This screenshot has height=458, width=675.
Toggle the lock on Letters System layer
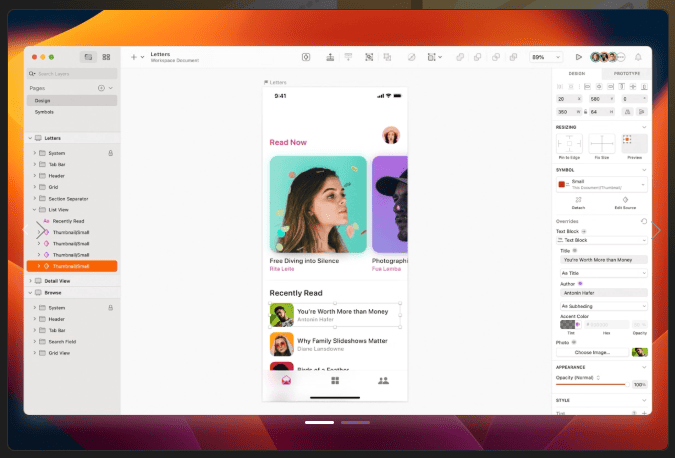(x=111, y=153)
